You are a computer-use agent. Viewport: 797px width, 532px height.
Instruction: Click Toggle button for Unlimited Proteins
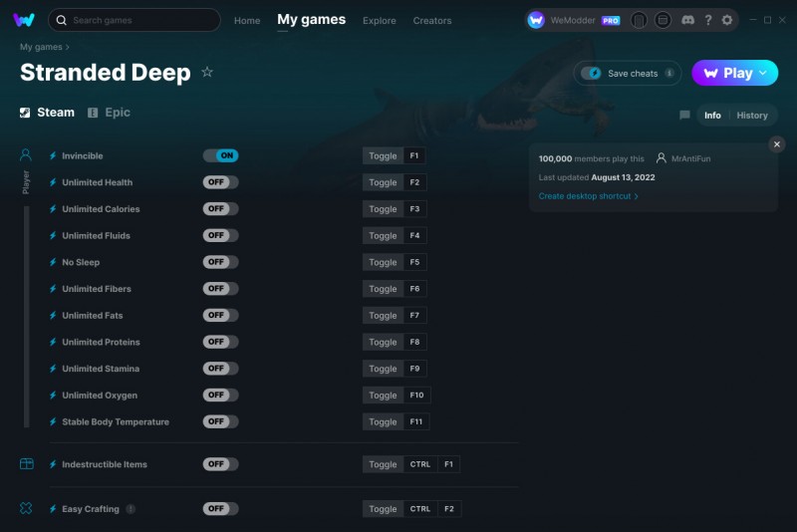[383, 342]
